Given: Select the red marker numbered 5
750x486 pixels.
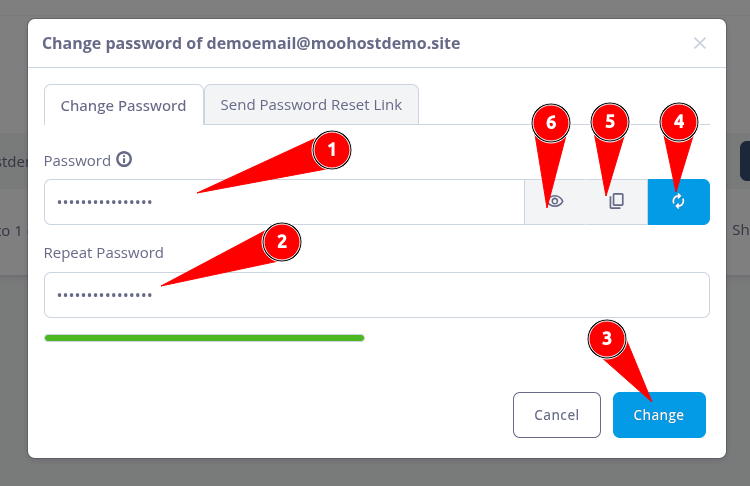Looking at the screenshot, I should click(610, 122).
